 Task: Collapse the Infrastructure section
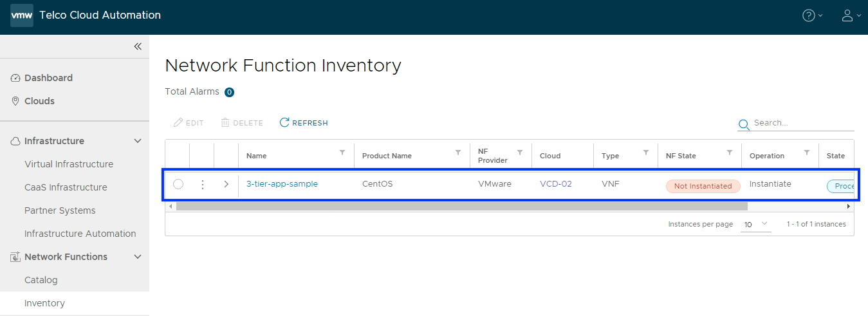point(137,141)
